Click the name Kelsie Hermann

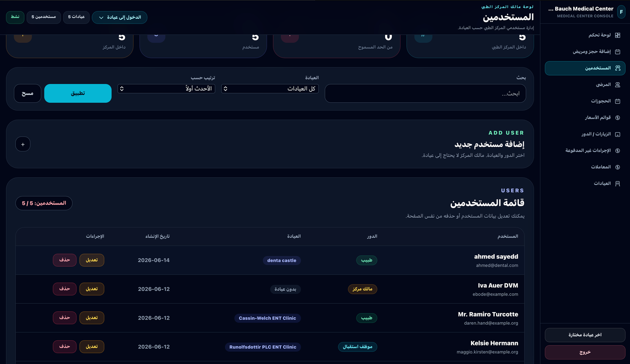click(x=494, y=343)
